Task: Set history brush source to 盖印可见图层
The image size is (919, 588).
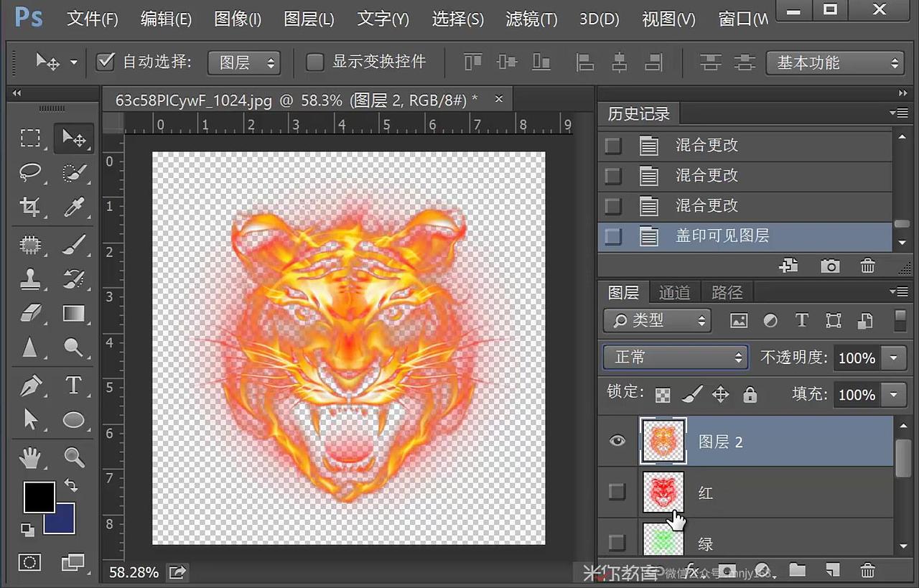Action: [613, 236]
